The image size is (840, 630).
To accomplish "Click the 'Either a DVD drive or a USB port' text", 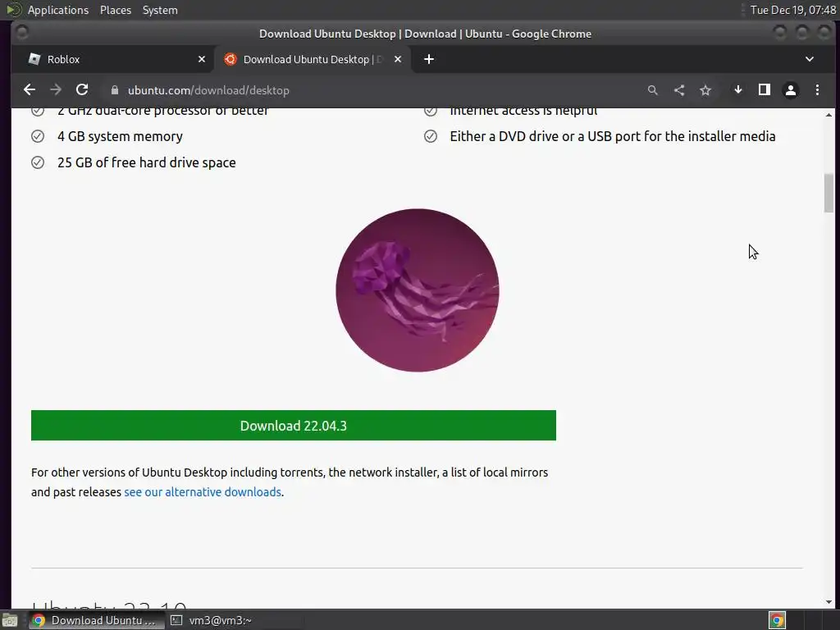I will pos(612,136).
